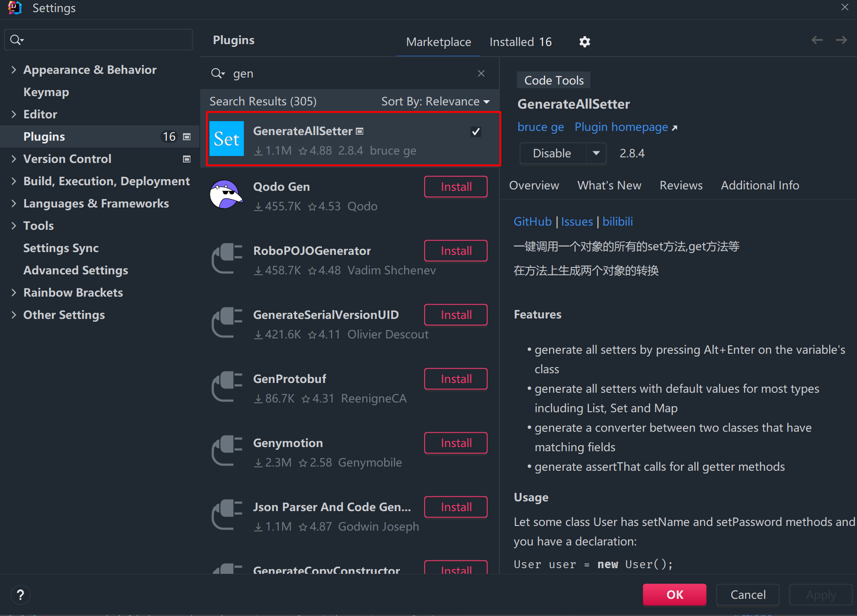
Task: Open the Sort By Relevance dropdown
Action: pos(435,101)
